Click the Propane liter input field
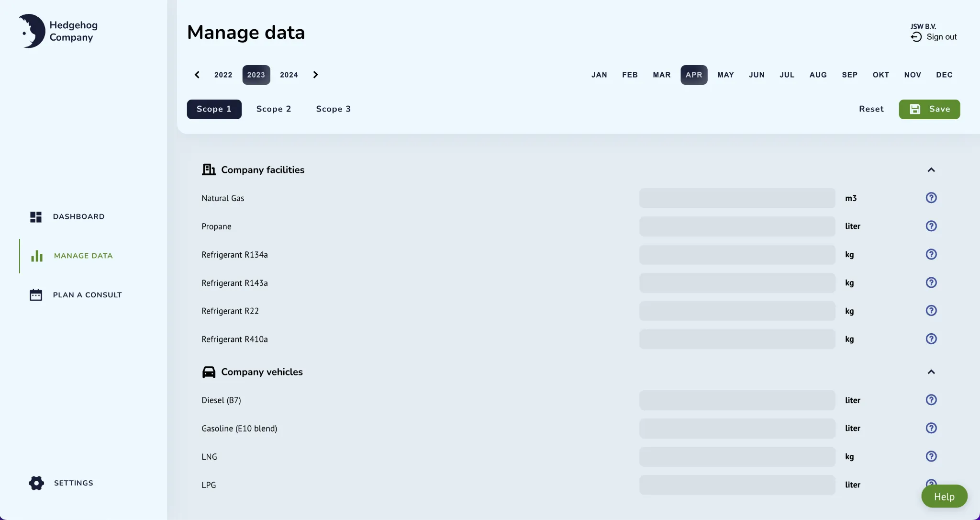The height and width of the screenshot is (520, 980). (737, 226)
